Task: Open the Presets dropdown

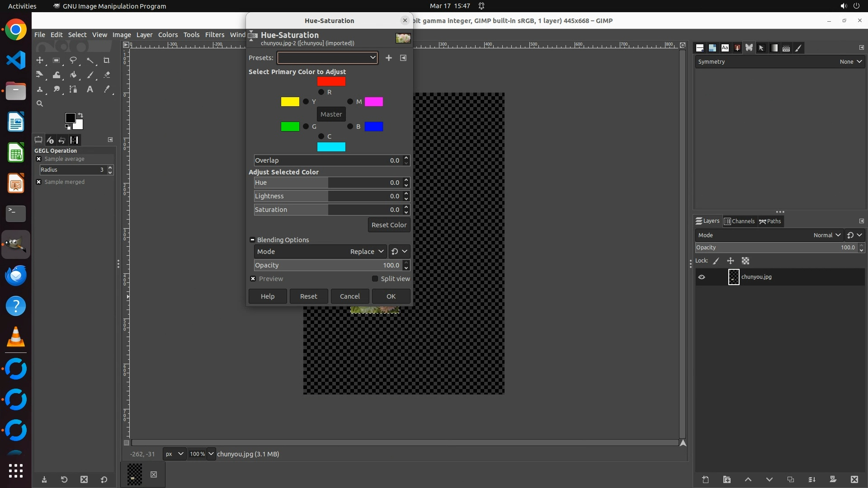Action: 327,58
